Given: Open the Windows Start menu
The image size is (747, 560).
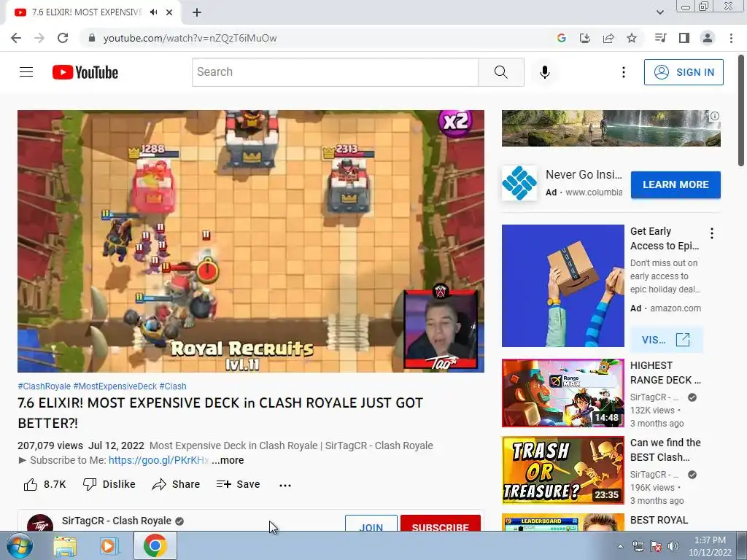Looking at the screenshot, I should click(20, 545).
